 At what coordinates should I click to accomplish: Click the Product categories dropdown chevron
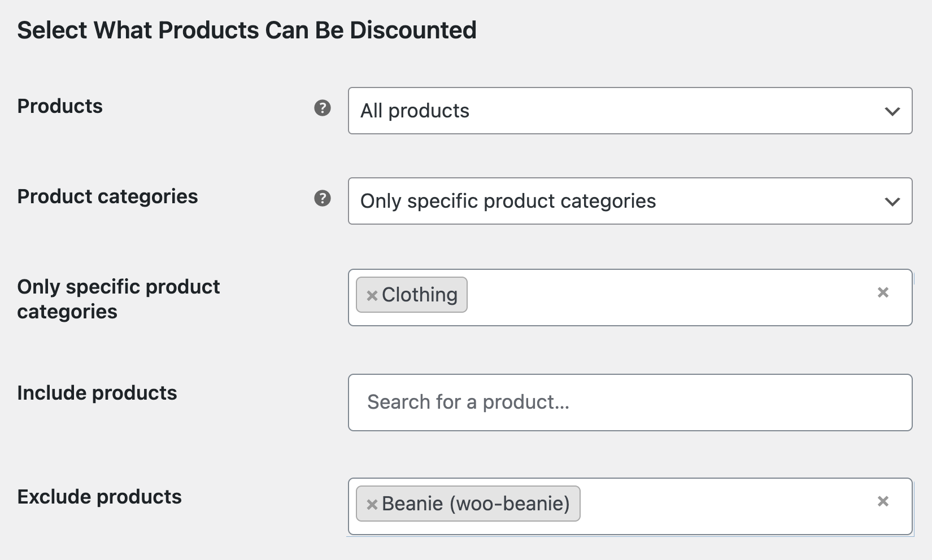coord(892,202)
